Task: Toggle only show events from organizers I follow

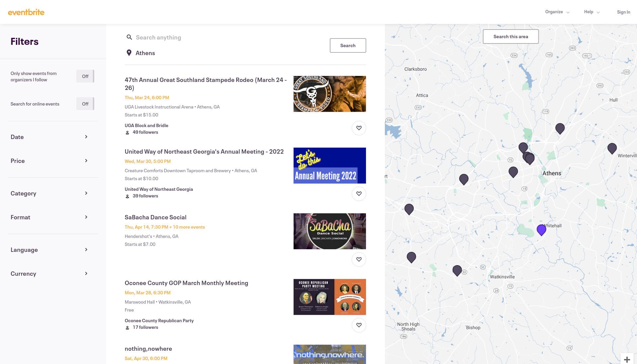Action: point(85,76)
